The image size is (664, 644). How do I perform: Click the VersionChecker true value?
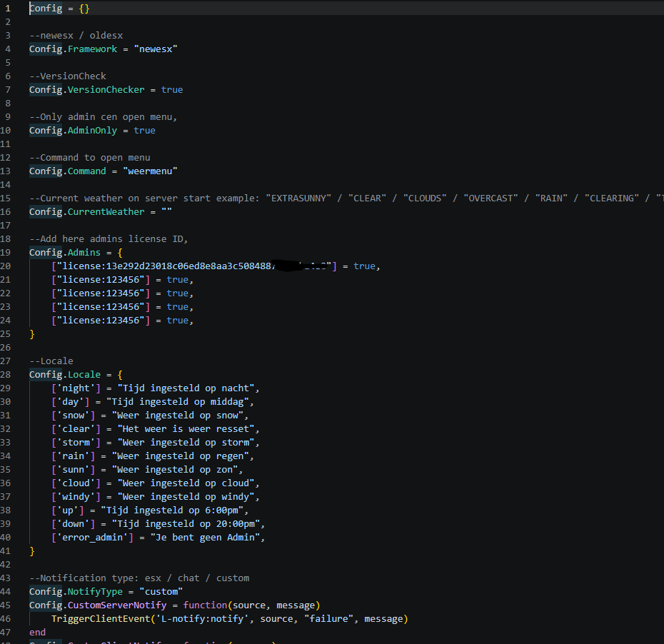(172, 90)
